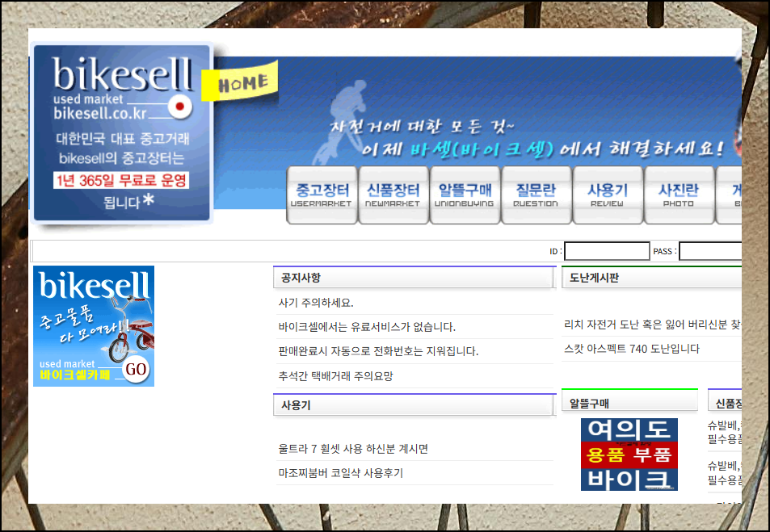Read notice 사기 주의하세요.
Viewport: 770px width, 532px height.
[316, 303]
